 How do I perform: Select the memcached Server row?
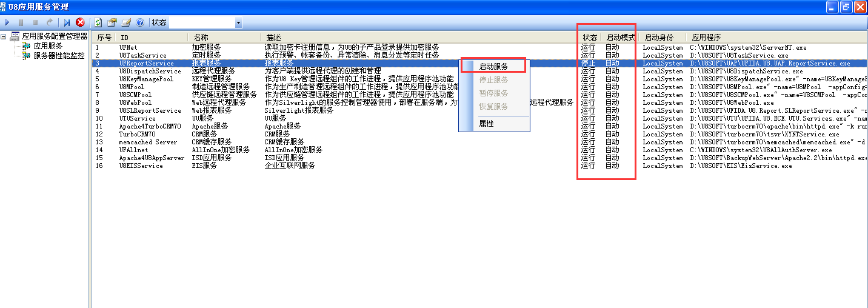480,142
